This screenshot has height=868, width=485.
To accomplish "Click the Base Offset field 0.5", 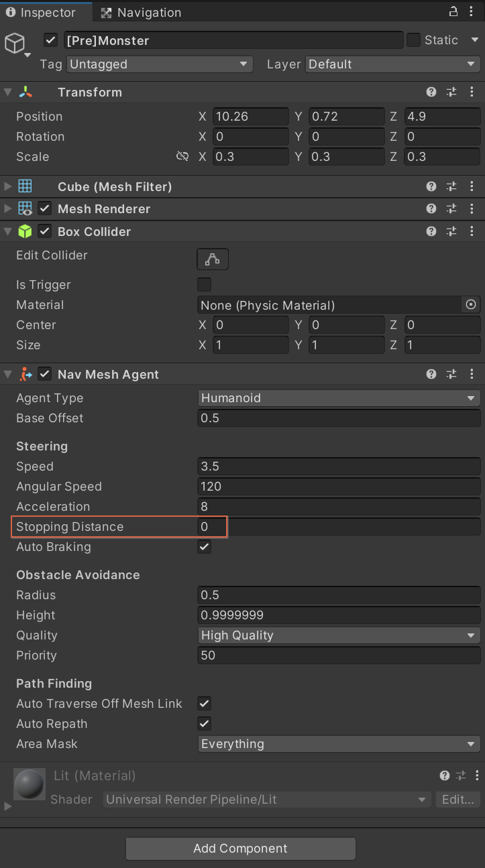I will tap(339, 418).
